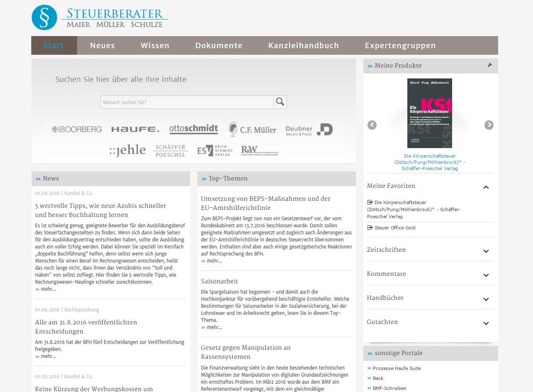Open the Erich Schmidt Verlag logo
The image size is (533, 392).
click(215, 151)
